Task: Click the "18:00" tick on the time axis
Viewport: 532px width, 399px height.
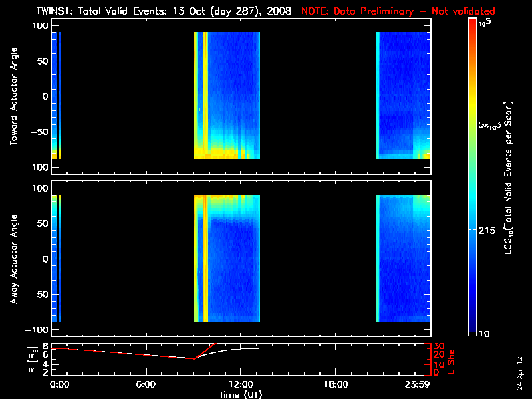Action: click(335, 385)
